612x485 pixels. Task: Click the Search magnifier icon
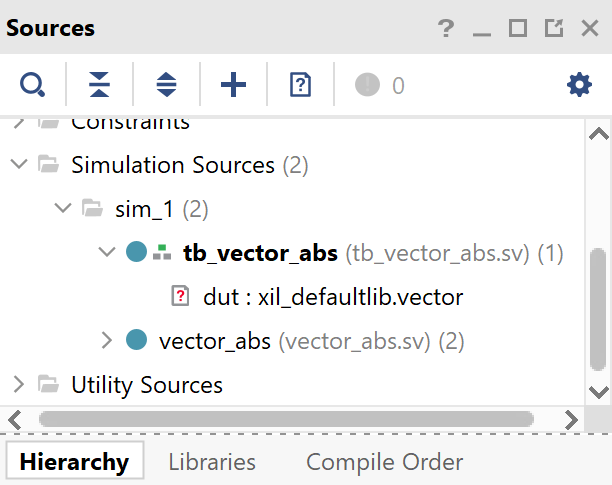[32, 85]
